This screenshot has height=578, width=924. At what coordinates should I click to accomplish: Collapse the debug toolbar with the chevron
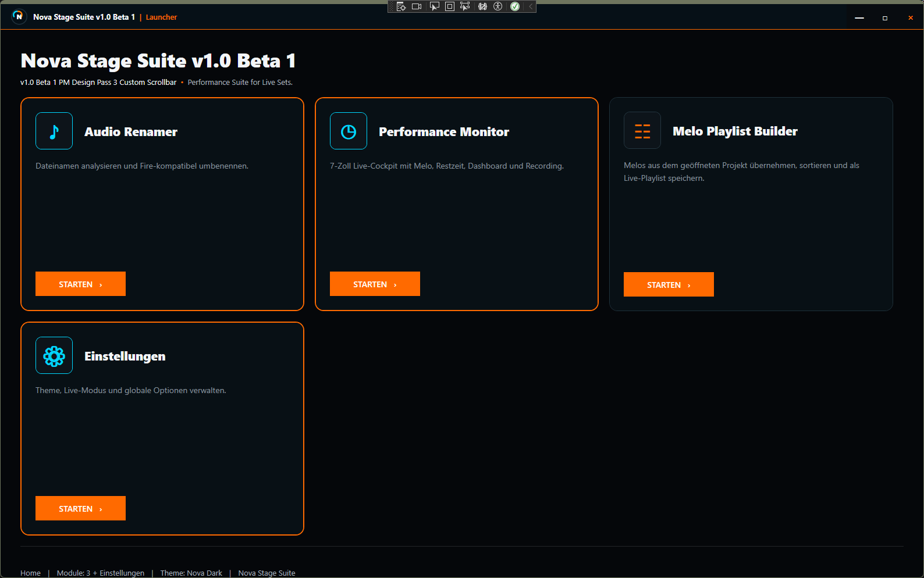tap(531, 6)
